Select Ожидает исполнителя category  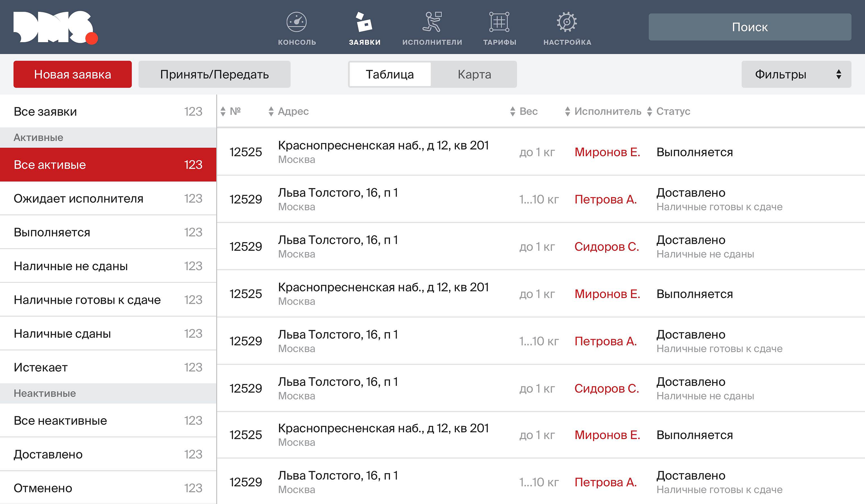coord(108,199)
